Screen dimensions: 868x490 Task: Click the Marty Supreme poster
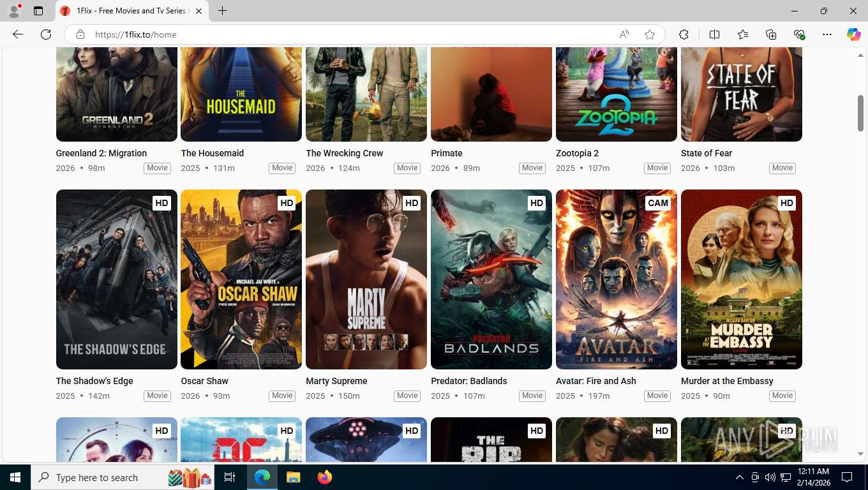[x=366, y=279]
